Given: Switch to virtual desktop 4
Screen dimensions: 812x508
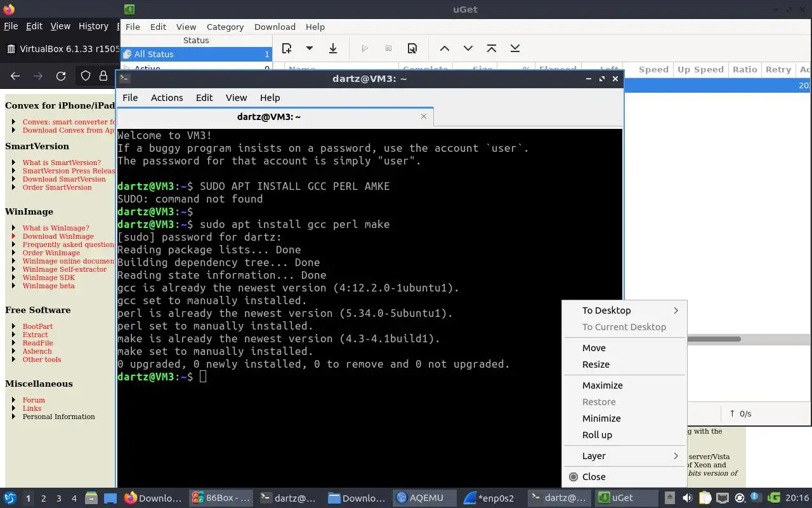Looking at the screenshot, I should [74, 498].
